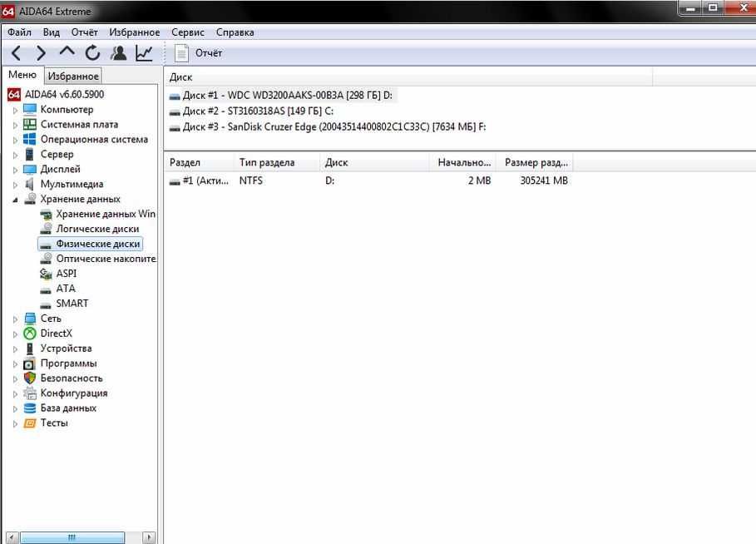756x544 pixels.
Task: Click the Forward navigation arrow
Action: [x=41, y=53]
